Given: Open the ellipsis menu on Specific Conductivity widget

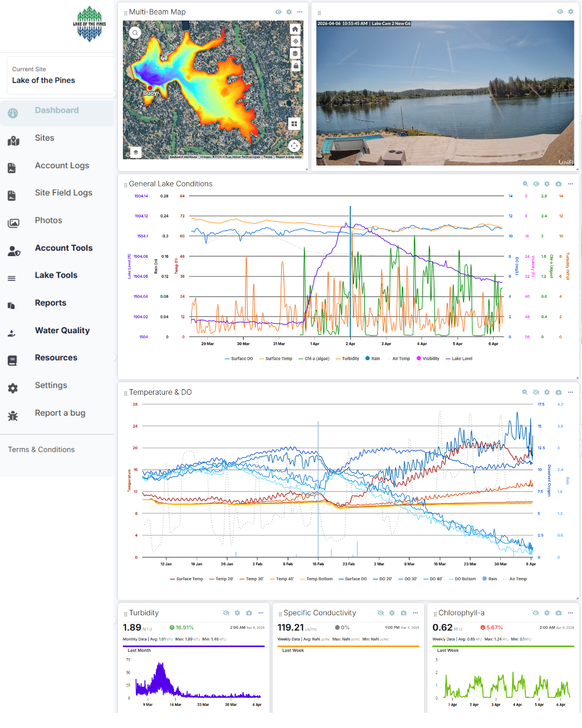Looking at the screenshot, I should [x=415, y=613].
